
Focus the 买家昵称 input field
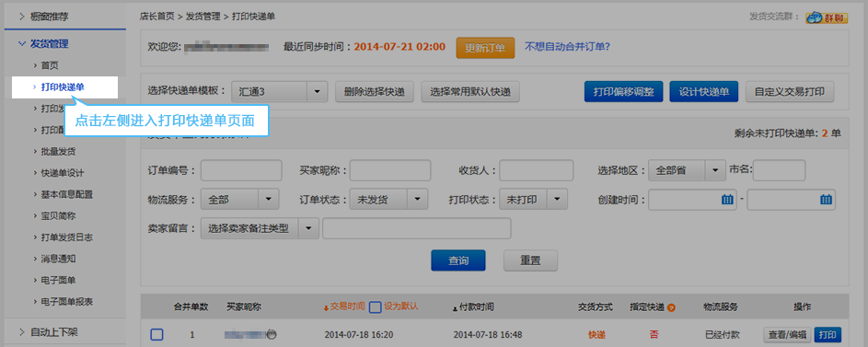tap(389, 170)
